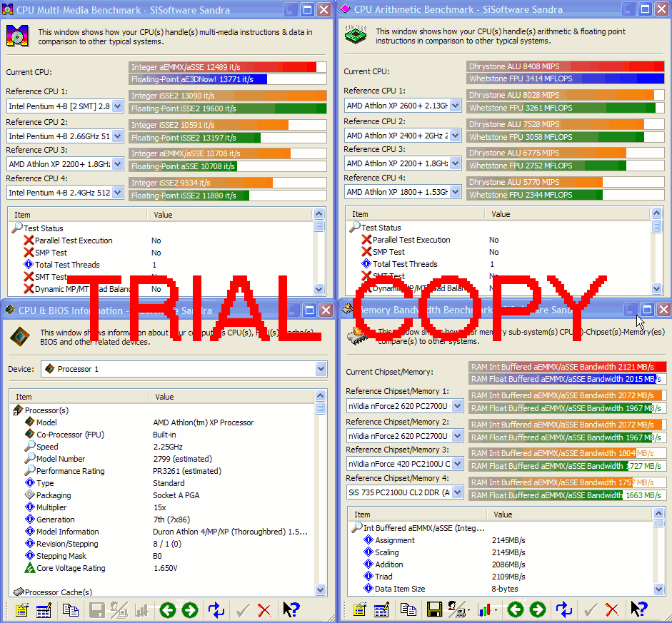Select the 'Performance Rating' row
Screen dimensions: 672x623
click(x=162, y=471)
